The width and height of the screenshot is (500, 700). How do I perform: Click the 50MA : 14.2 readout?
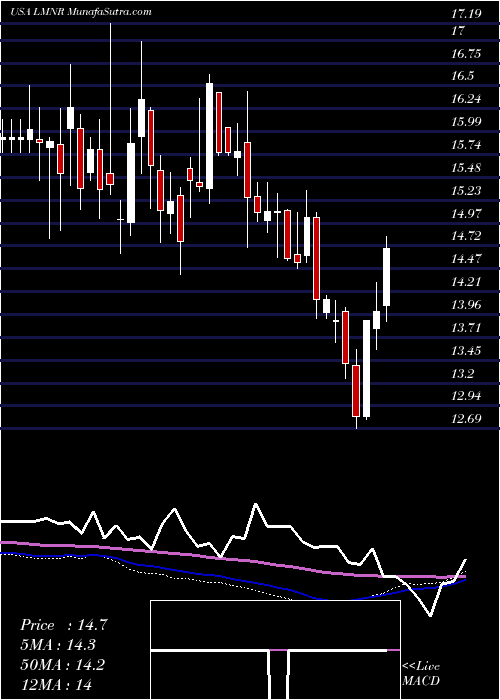click(62, 665)
